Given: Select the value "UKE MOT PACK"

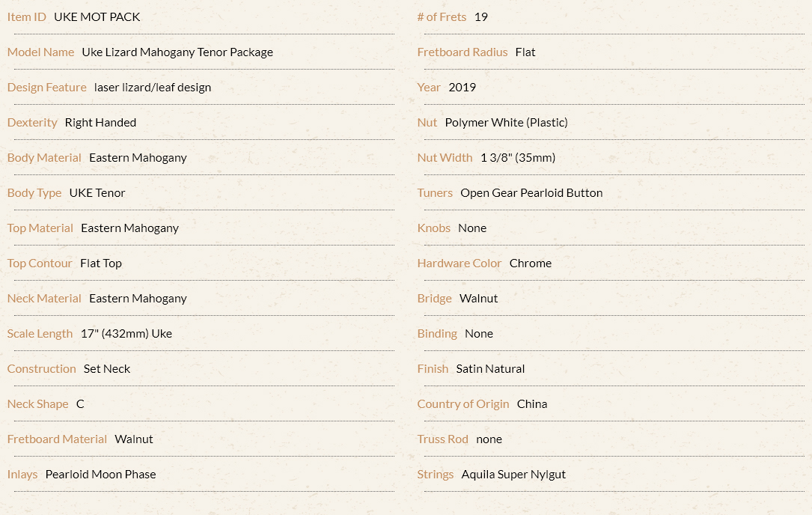Looking at the screenshot, I should (x=97, y=17).
